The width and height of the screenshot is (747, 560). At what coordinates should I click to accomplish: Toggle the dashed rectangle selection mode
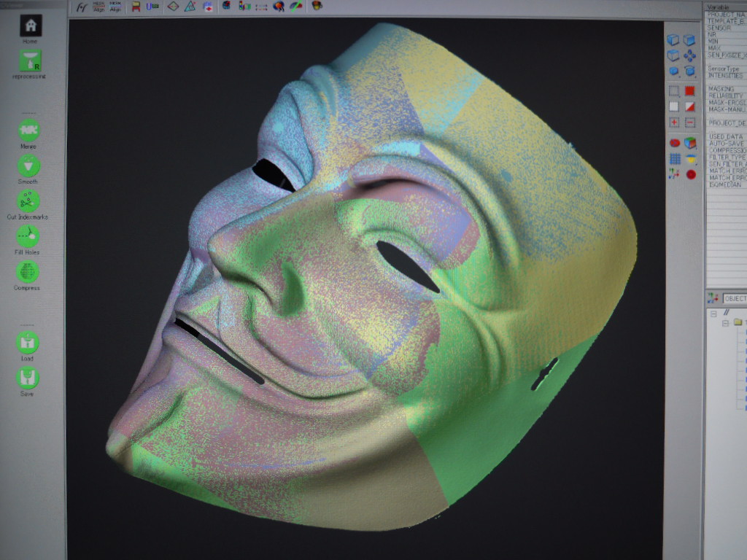tap(673, 90)
